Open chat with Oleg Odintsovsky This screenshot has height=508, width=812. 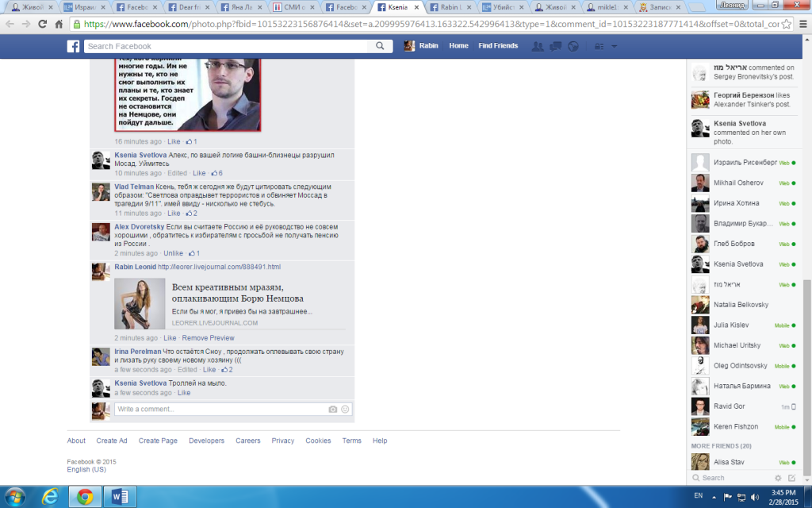pyautogui.click(x=742, y=365)
